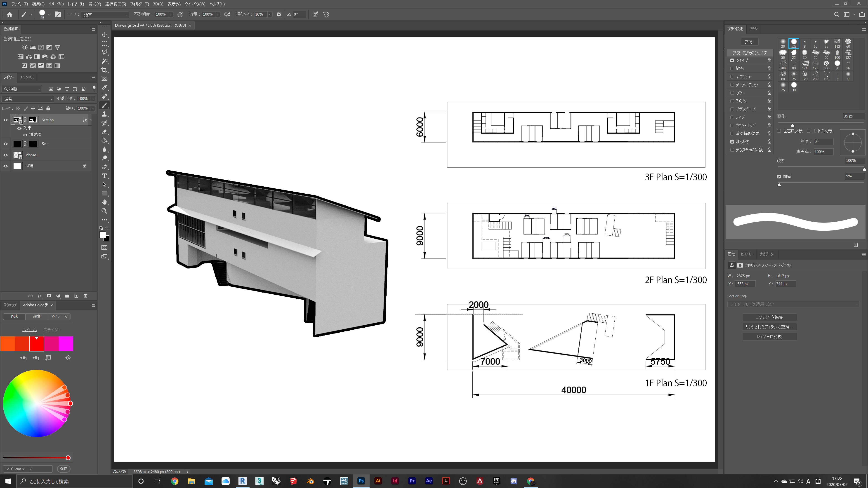Launch Illustrator from the taskbar
The width and height of the screenshot is (868, 488).
click(378, 481)
